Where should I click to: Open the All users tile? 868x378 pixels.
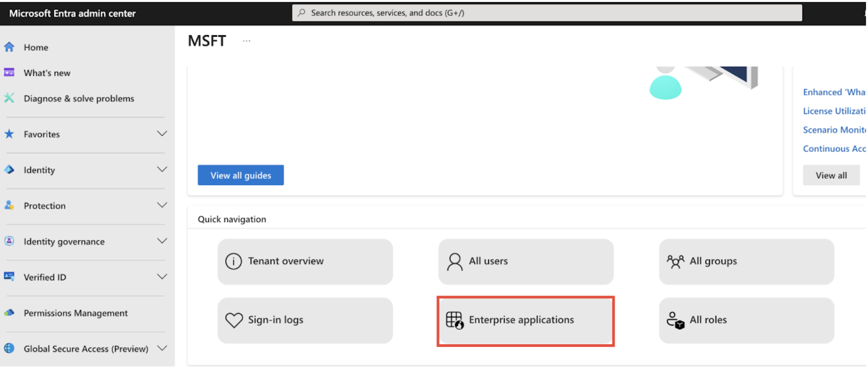(x=526, y=261)
